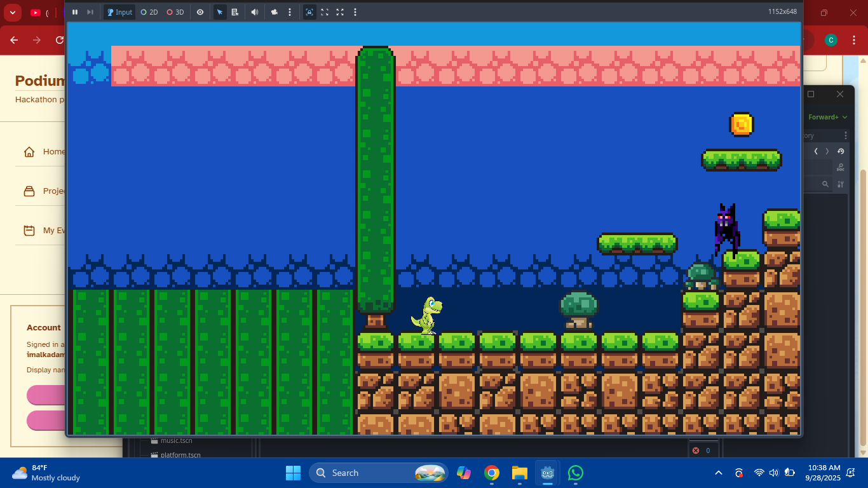The width and height of the screenshot is (868, 488).
Task: Open documentation for this object
Action: [841, 167]
